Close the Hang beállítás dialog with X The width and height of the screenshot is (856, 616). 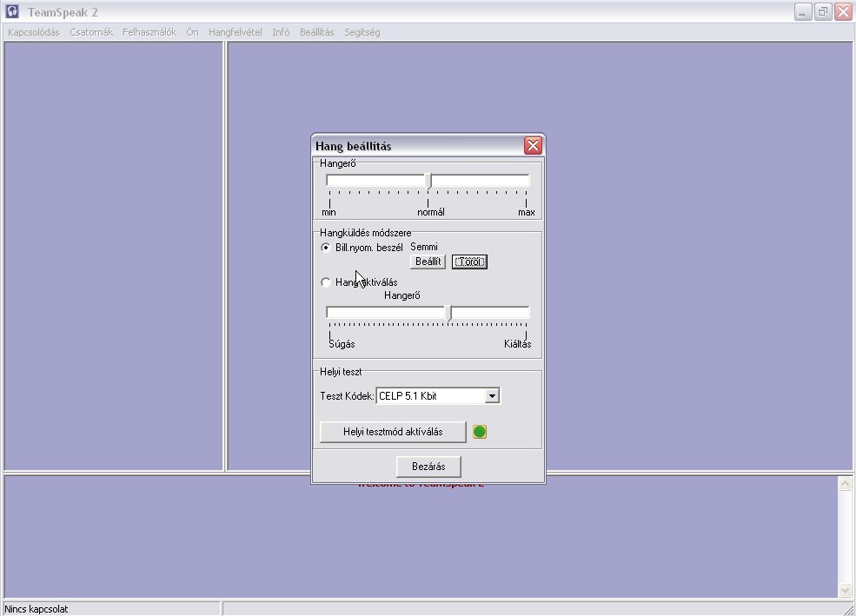(x=533, y=146)
